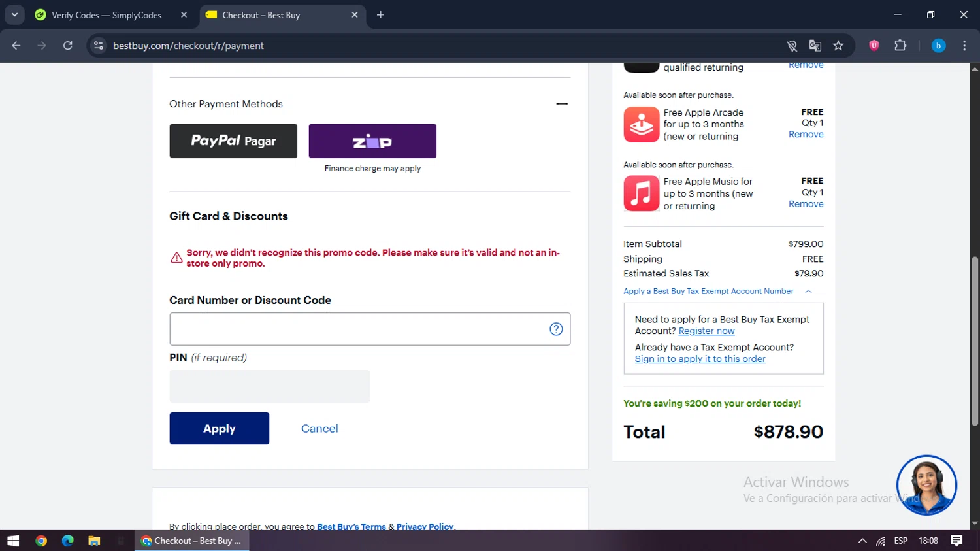Open a new browser tab
Image resolution: width=980 pixels, height=551 pixels.
pyautogui.click(x=380, y=15)
